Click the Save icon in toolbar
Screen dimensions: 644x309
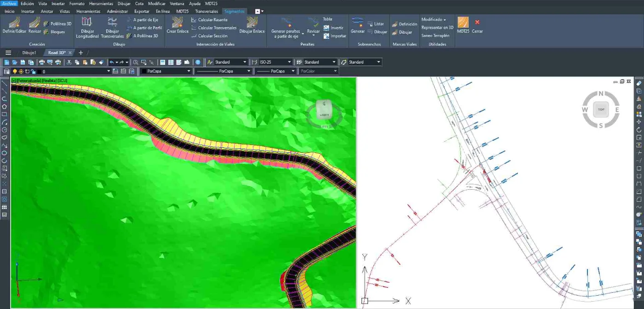[23, 62]
